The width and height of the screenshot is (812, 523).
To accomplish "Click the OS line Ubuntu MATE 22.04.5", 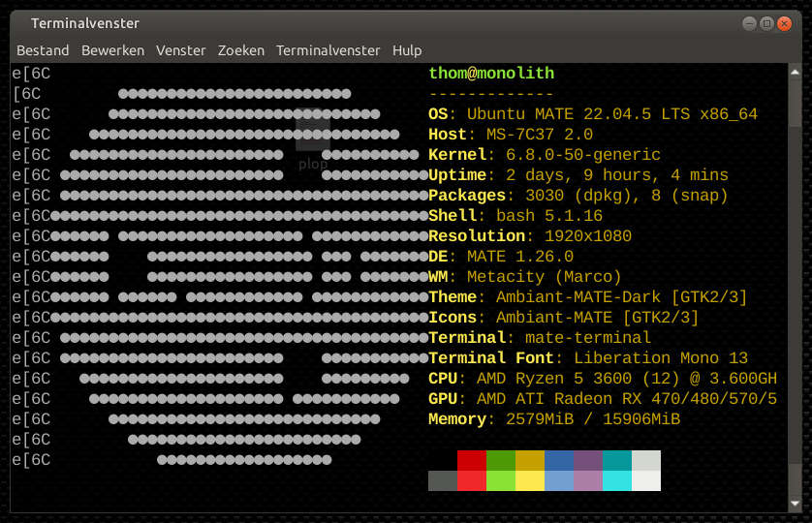I will click(593, 114).
